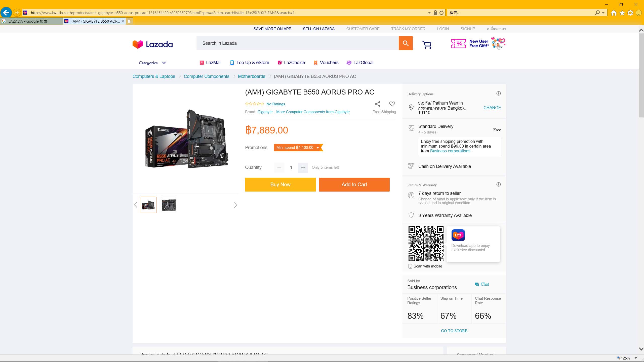
Task: Click the เปลี่ยนภาษา language link
Action: pyautogui.click(x=496, y=29)
